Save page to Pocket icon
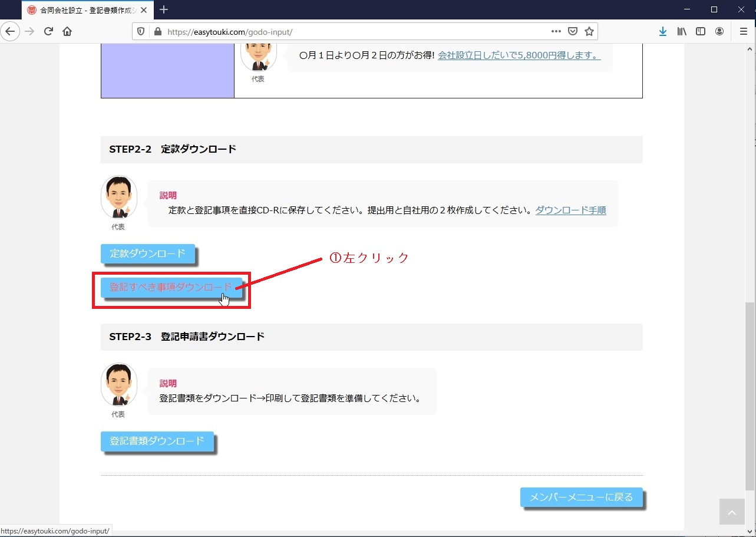756x537 pixels. (x=573, y=31)
